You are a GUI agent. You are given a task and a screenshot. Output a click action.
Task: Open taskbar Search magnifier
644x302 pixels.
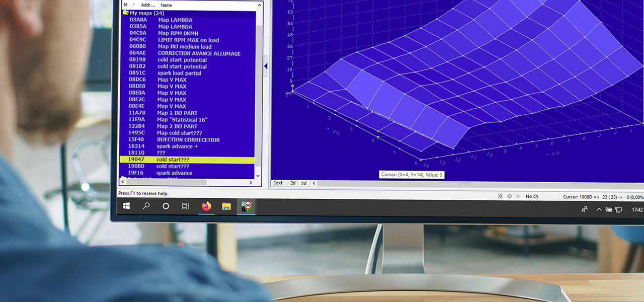tap(146, 206)
